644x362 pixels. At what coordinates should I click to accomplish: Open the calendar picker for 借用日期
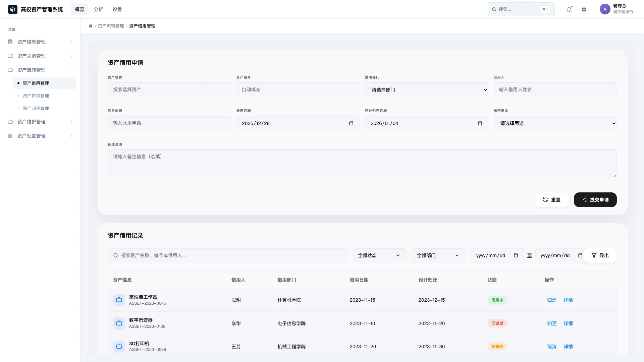(351, 123)
